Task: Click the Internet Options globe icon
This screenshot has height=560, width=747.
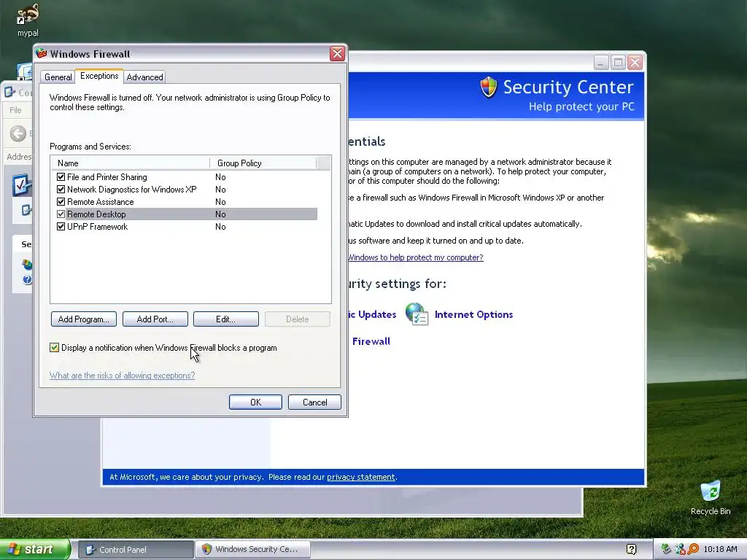Action: 417,314
